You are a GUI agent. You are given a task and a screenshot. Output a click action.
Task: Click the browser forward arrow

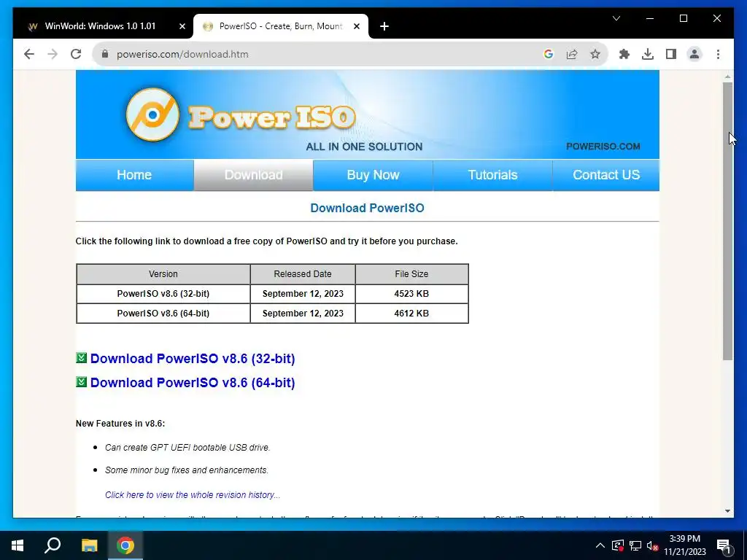(x=53, y=54)
